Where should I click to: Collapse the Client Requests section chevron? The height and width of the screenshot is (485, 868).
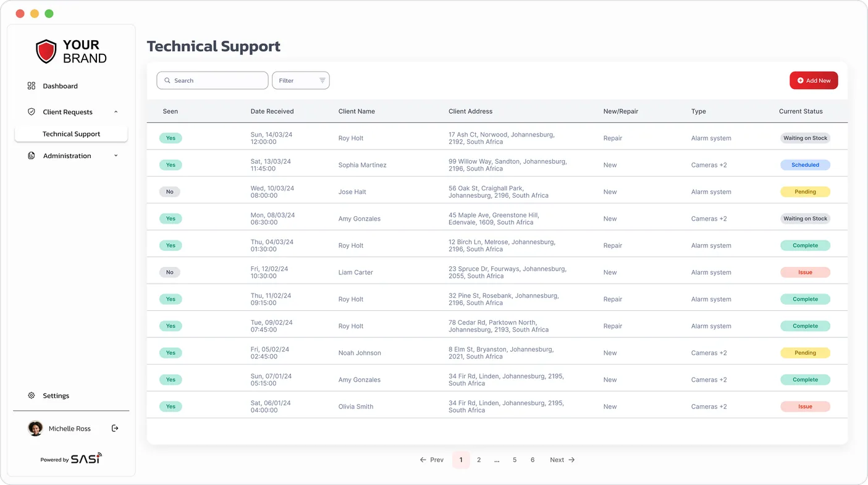click(x=116, y=112)
